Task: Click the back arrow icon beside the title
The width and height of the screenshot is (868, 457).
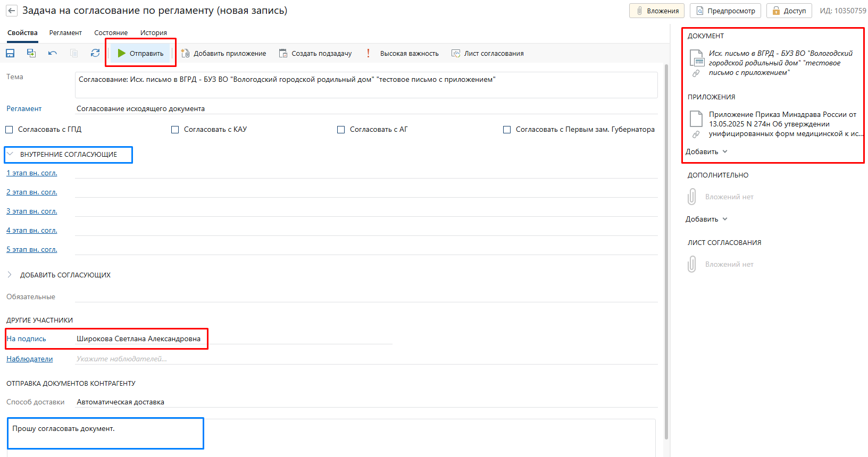Action: click(12, 11)
